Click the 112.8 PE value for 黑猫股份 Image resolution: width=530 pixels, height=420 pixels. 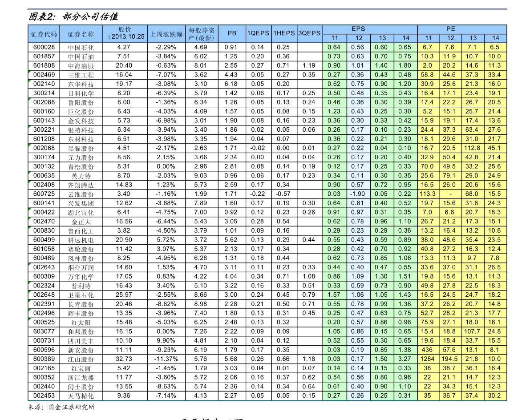[472, 148]
